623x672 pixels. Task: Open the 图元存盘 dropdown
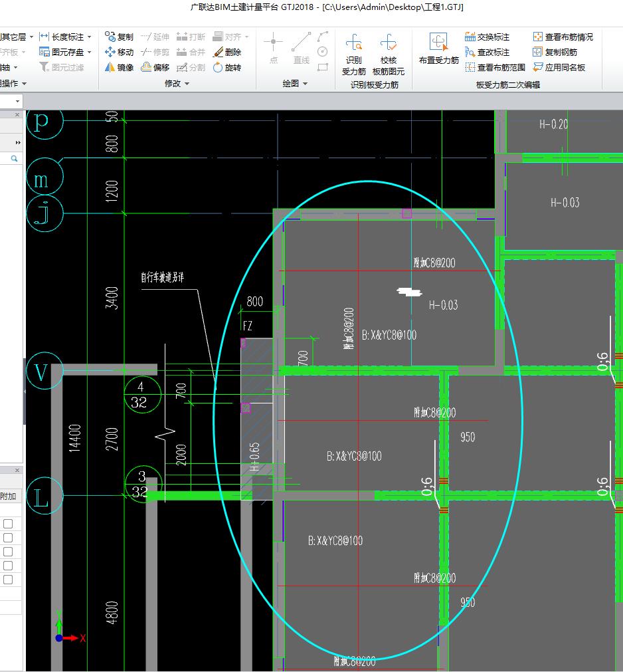pyautogui.click(x=89, y=53)
